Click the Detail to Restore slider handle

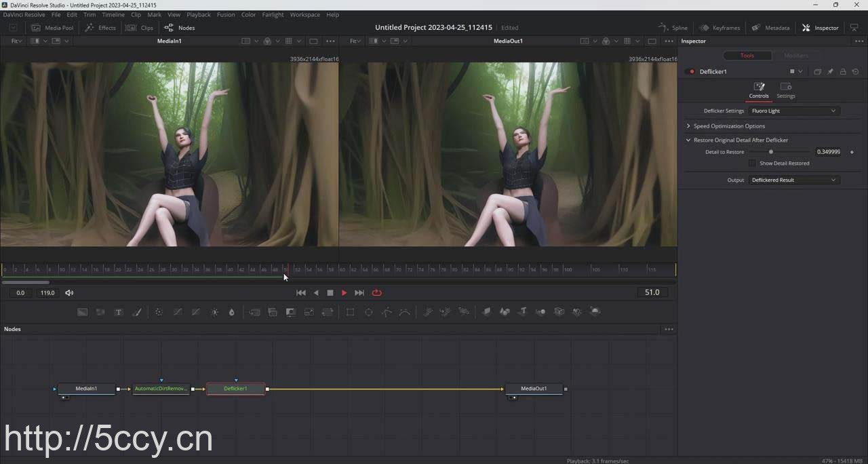(771, 152)
